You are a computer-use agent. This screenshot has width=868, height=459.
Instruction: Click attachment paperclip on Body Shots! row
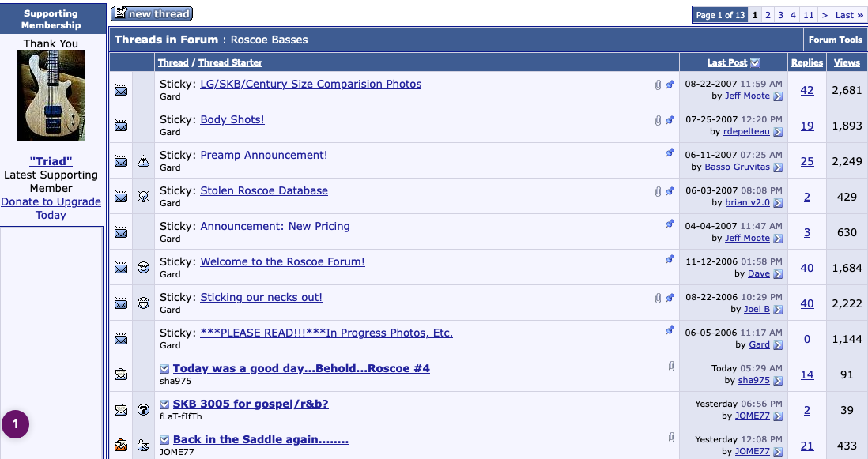click(x=658, y=120)
